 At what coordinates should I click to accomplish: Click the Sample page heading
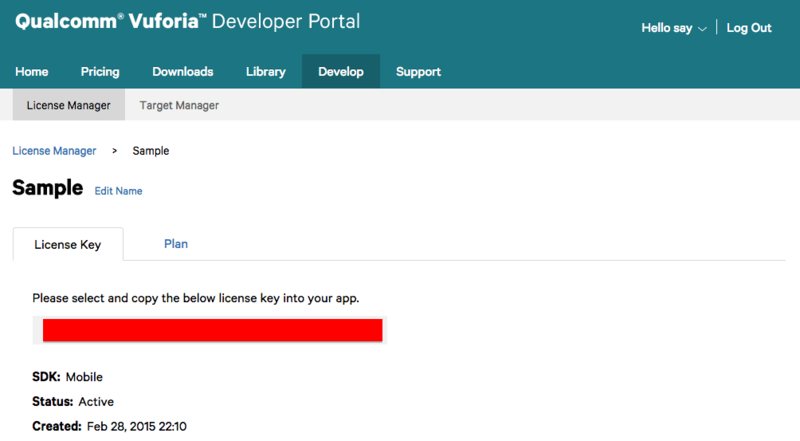click(47, 188)
